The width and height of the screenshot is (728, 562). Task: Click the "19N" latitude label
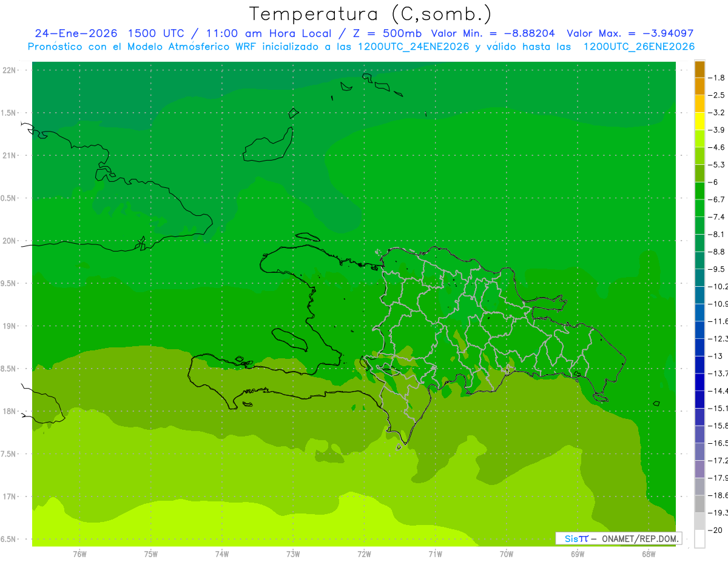pos(10,326)
